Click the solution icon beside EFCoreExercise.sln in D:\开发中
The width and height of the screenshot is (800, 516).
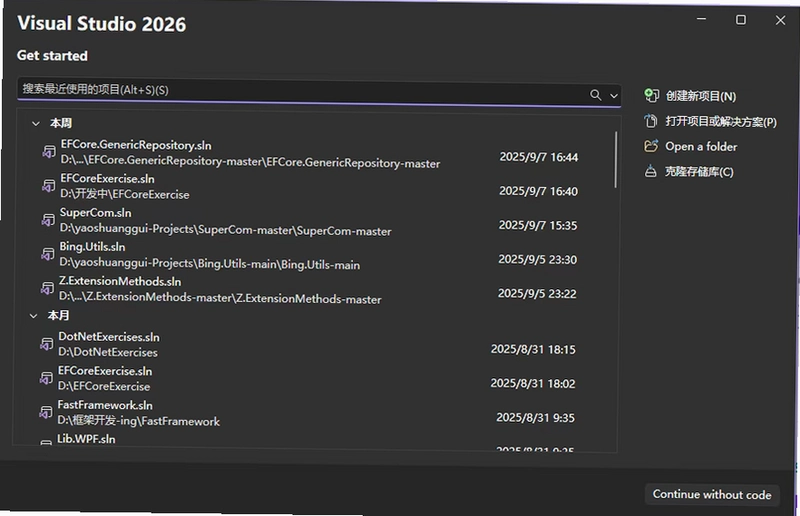coord(48,186)
